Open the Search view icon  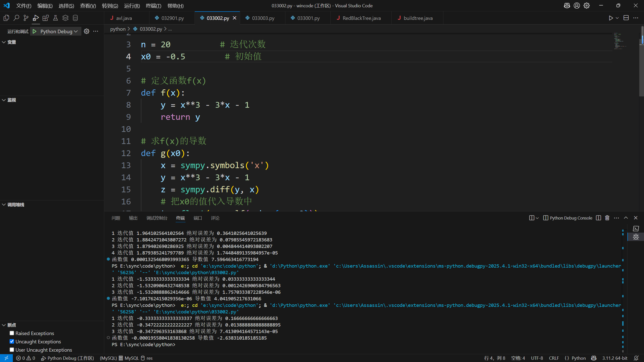pyautogui.click(x=16, y=18)
